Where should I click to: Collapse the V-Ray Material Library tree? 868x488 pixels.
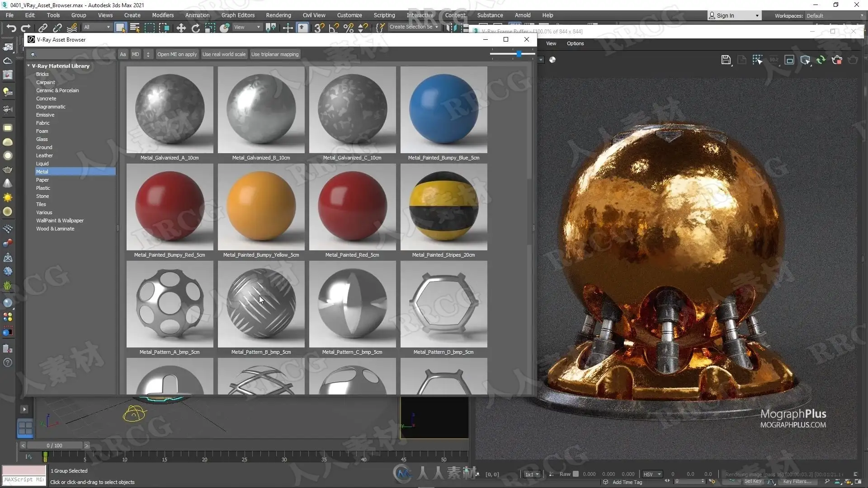(x=28, y=66)
